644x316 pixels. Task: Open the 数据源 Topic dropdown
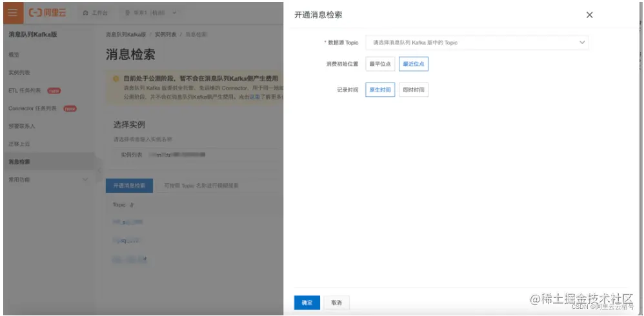(477, 43)
